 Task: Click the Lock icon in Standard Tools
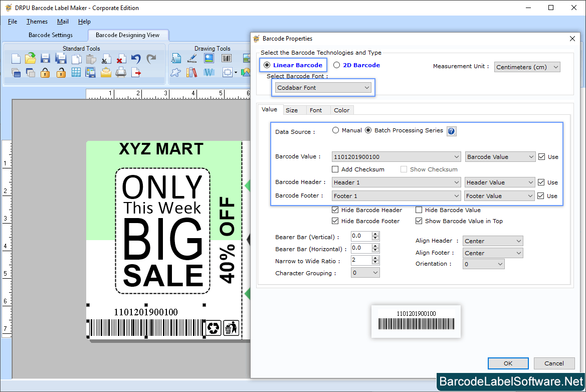tap(46, 72)
